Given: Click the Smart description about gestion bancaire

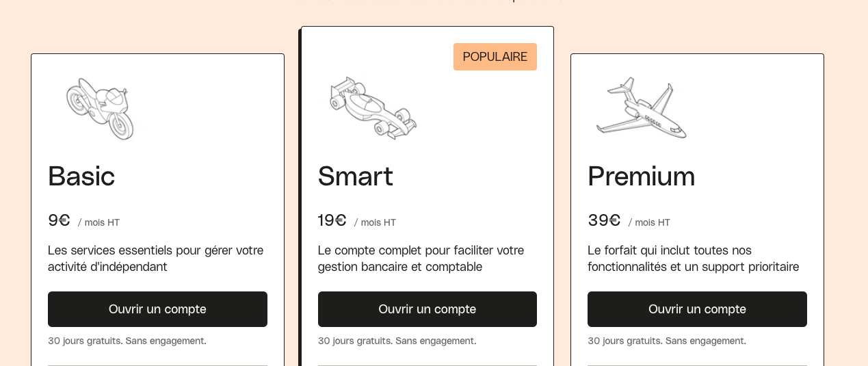Looking at the screenshot, I should [x=421, y=259].
